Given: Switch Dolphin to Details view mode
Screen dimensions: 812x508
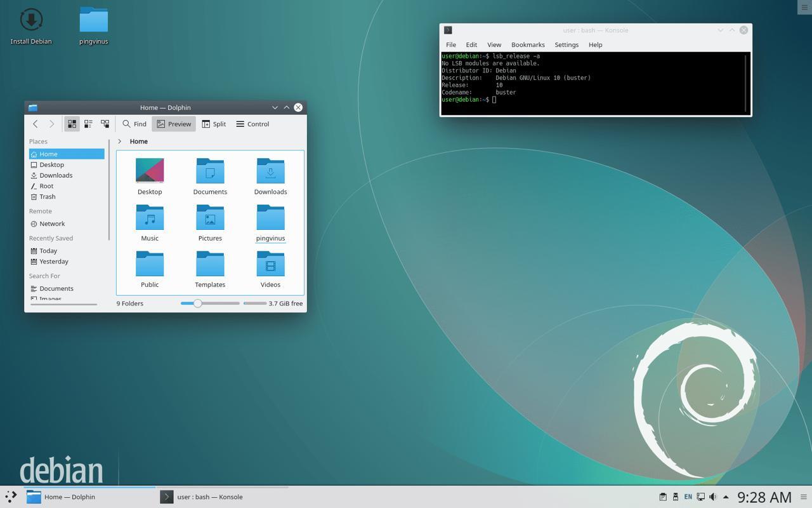Looking at the screenshot, I should pyautogui.click(x=105, y=124).
